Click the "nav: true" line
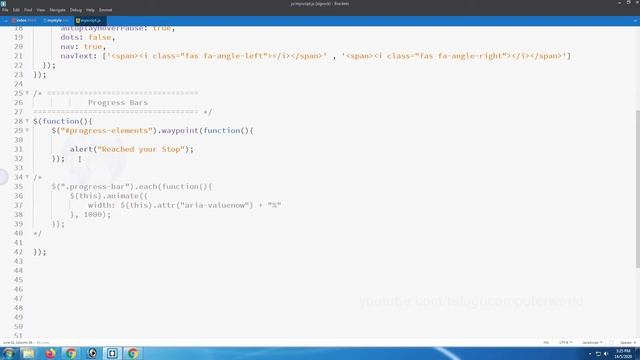640x360 pixels. 83,47
